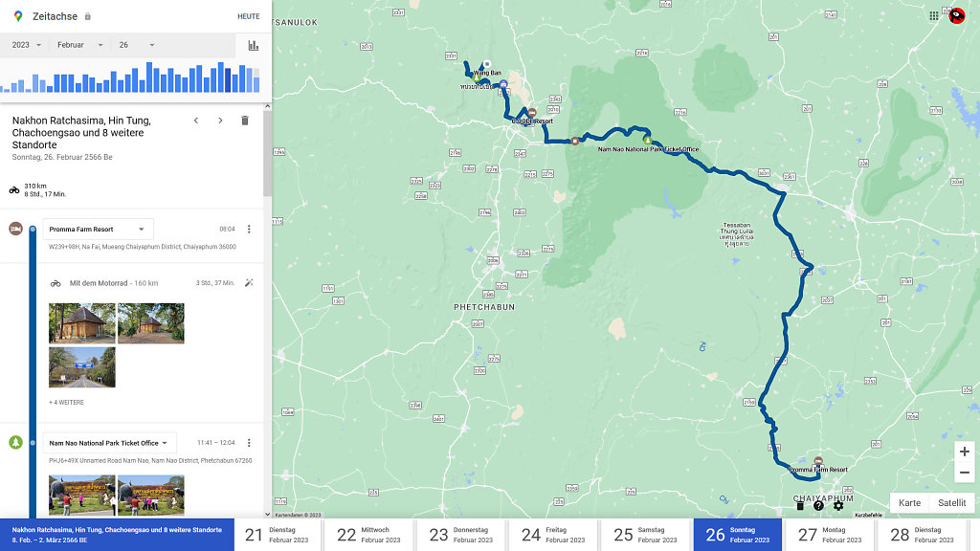The image size is (980, 551).
Task: Click the HEUTE button
Action: (x=248, y=16)
